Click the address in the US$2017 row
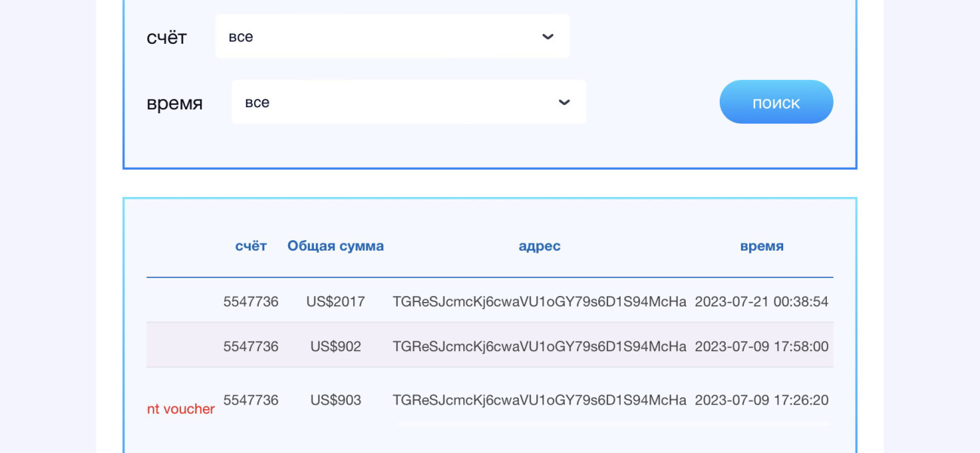980x453 pixels. (539, 302)
